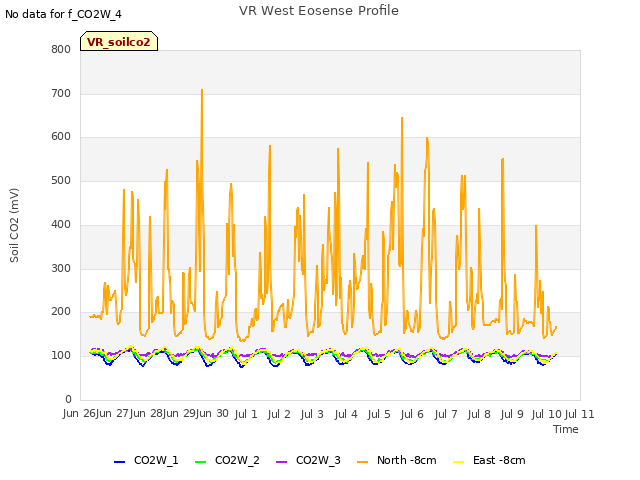Click the VR_soilco2 label box
Screen dimensions: 640x480
[x=119, y=41]
